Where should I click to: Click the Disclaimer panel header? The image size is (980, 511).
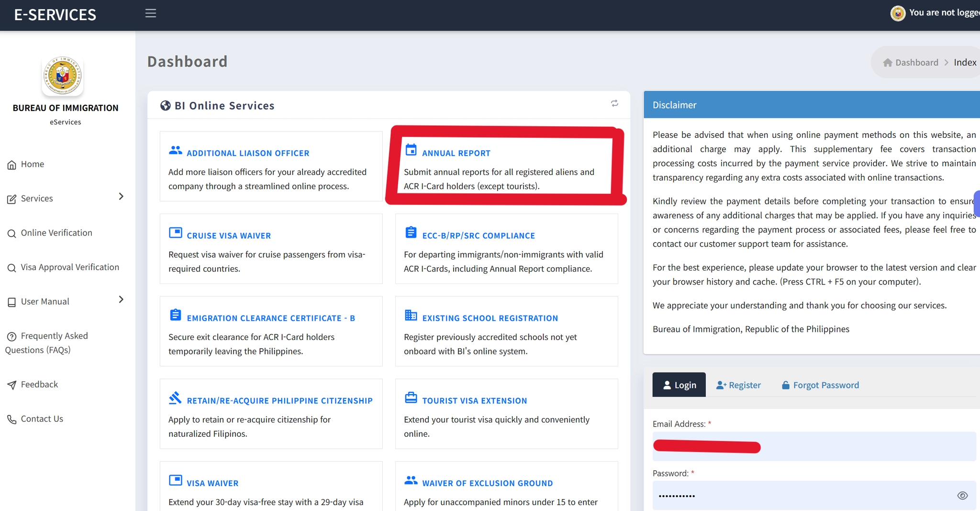812,105
